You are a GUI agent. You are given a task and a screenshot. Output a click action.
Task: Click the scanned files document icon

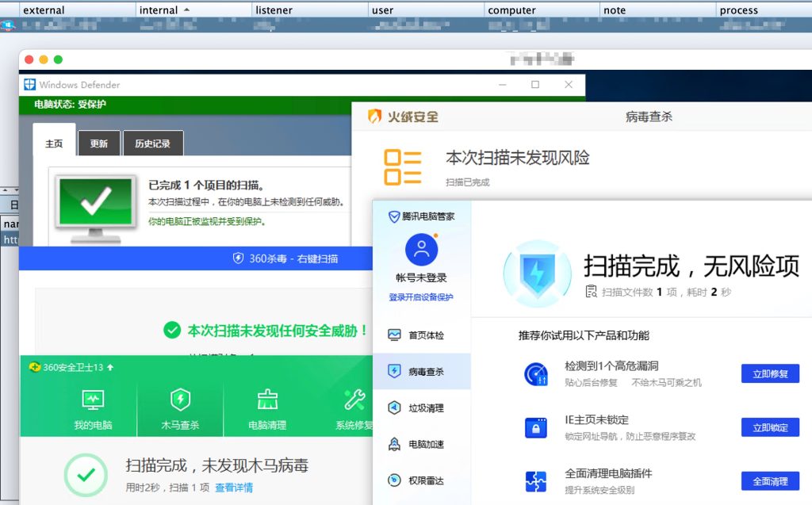click(x=592, y=292)
